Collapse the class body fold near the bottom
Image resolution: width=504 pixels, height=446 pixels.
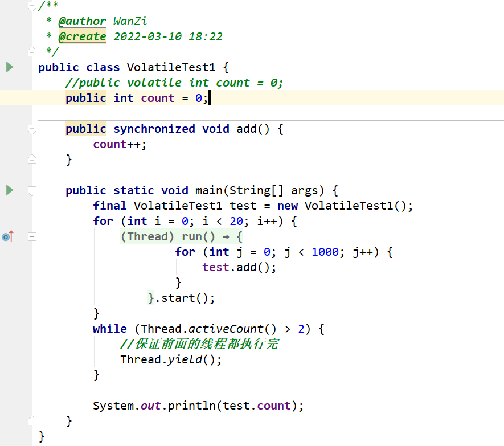pyautogui.click(x=32, y=420)
